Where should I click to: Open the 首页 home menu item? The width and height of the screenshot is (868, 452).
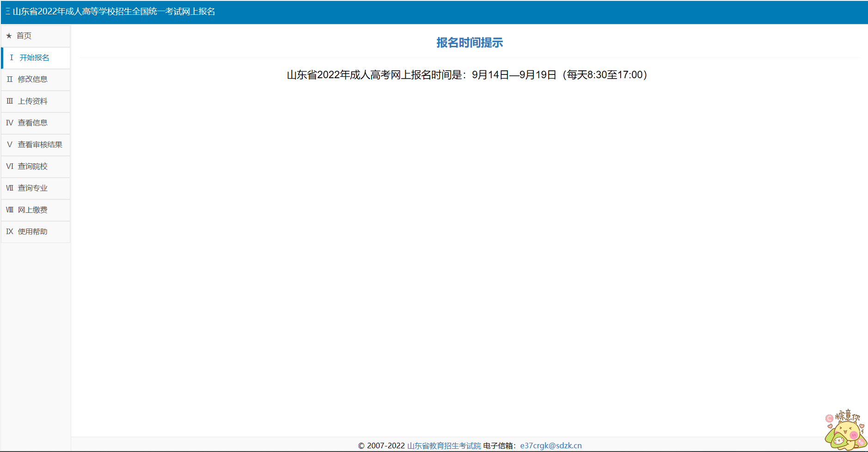24,36
